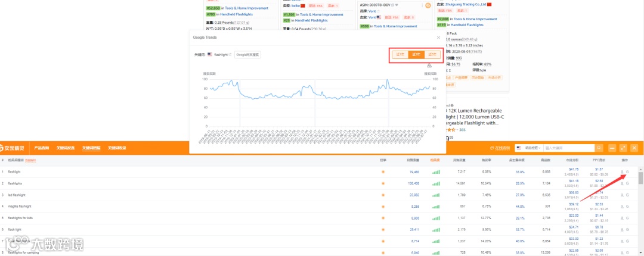This screenshot has height=256, width=644.
Task: Click price $41.75 in flashlight row
Action: tap(574, 169)
